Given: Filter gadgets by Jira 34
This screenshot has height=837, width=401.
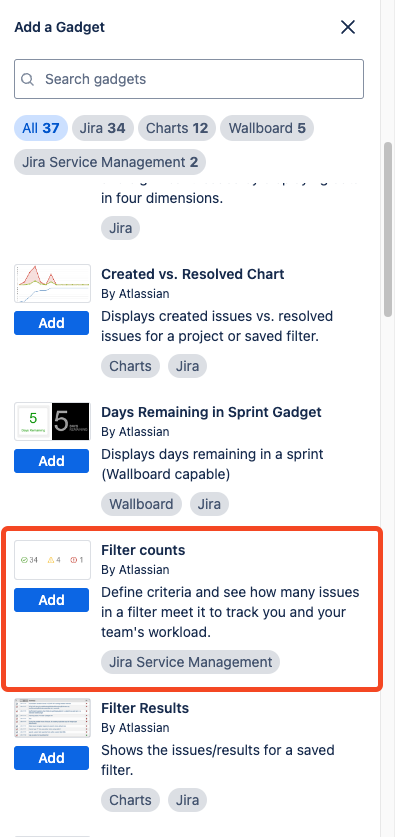Looking at the screenshot, I should coord(103,128).
